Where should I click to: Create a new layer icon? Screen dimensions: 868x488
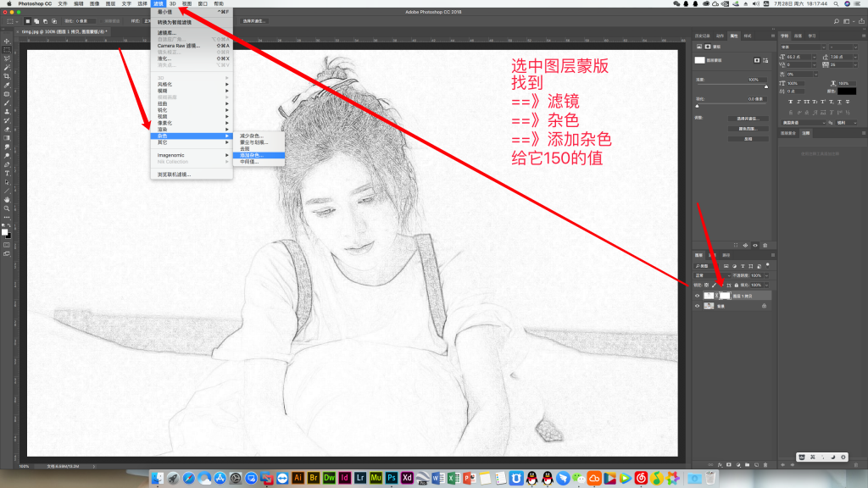(756, 465)
